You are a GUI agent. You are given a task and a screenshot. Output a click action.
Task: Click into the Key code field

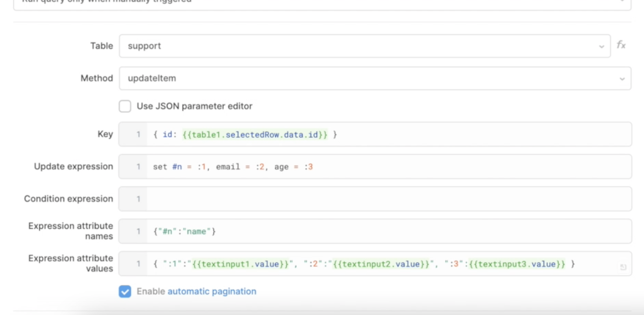[375, 134]
